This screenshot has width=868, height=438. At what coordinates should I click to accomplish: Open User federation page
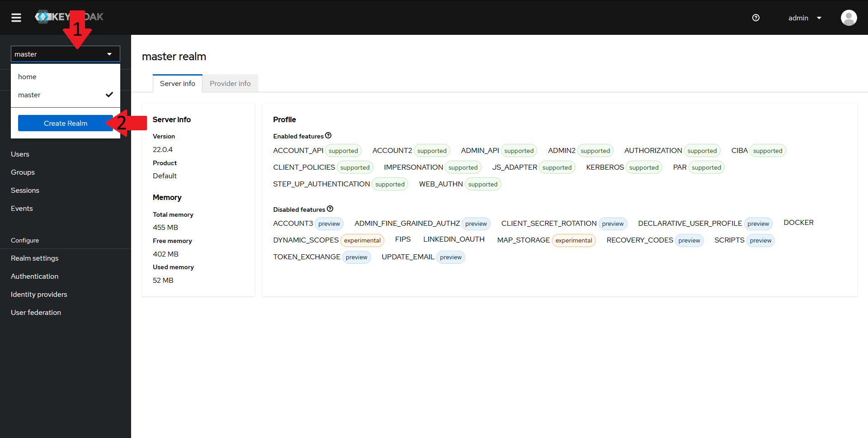(36, 313)
